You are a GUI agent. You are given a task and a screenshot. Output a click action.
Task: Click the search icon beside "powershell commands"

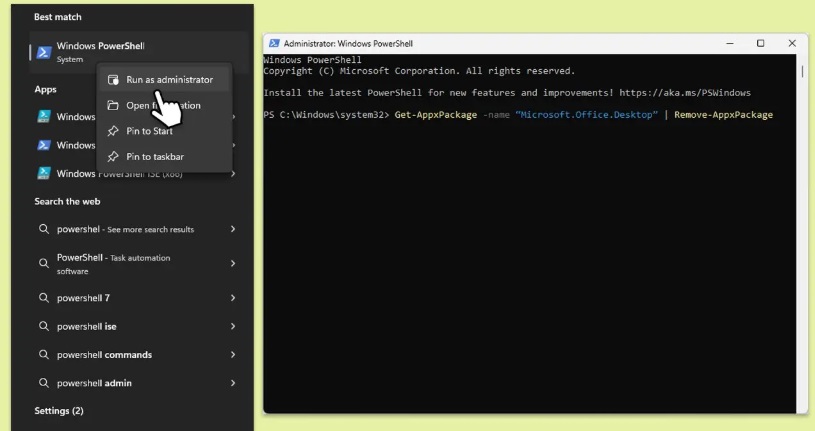(x=44, y=355)
